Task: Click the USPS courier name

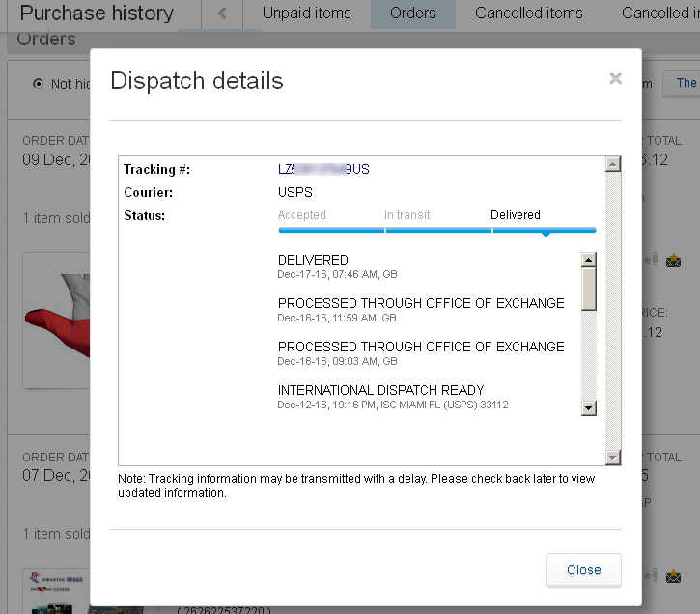Action: (294, 192)
